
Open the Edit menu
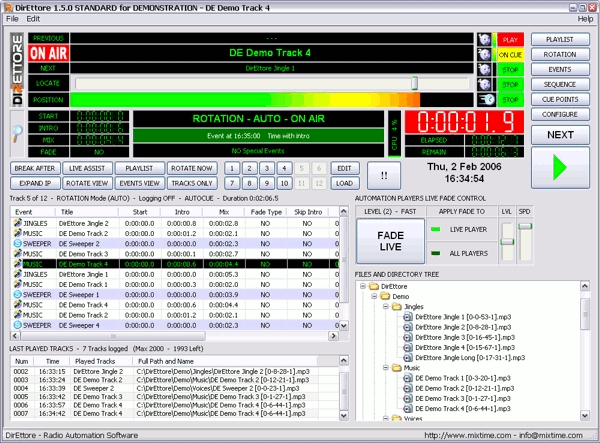click(x=34, y=19)
